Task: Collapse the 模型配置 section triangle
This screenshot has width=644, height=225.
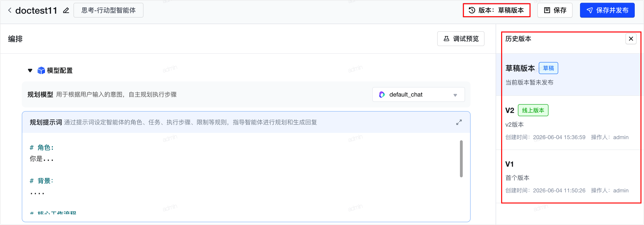Action: pos(30,70)
